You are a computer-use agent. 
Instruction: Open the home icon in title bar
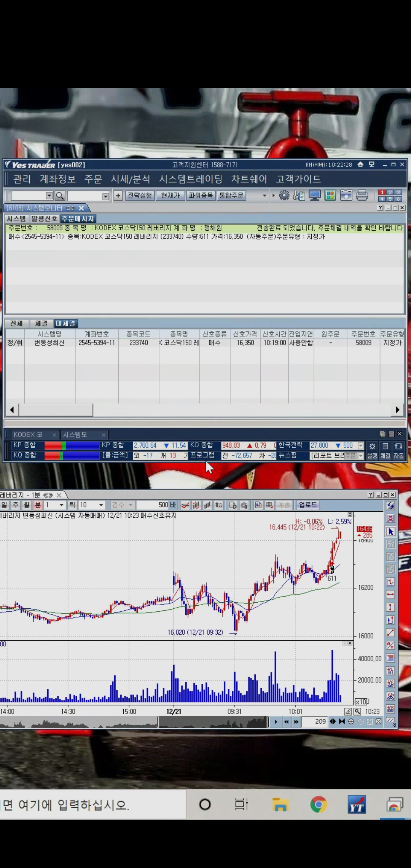[360, 164]
